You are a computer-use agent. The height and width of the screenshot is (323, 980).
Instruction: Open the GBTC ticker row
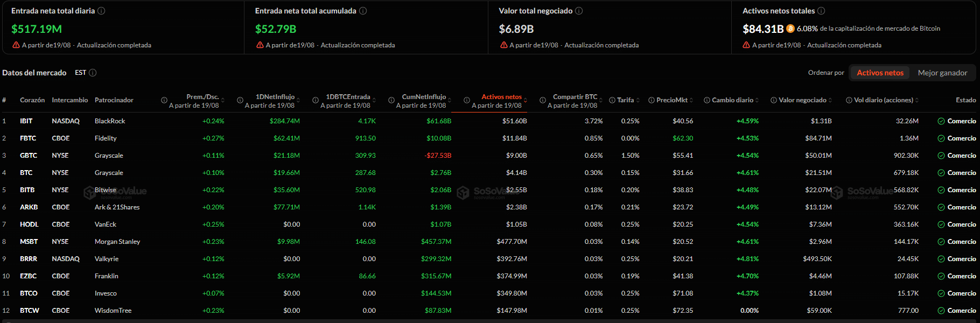pyautogui.click(x=490, y=156)
